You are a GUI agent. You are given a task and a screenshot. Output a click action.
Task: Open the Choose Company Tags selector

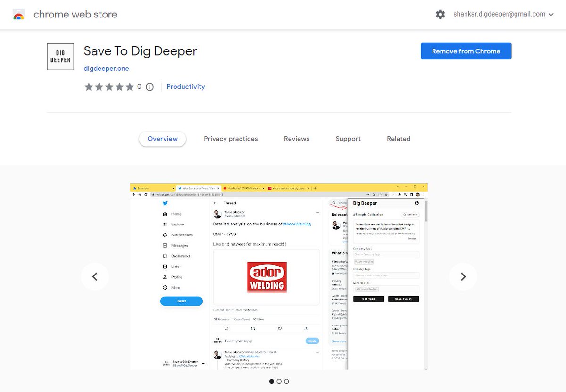pyautogui.click(x=386, y=254)
